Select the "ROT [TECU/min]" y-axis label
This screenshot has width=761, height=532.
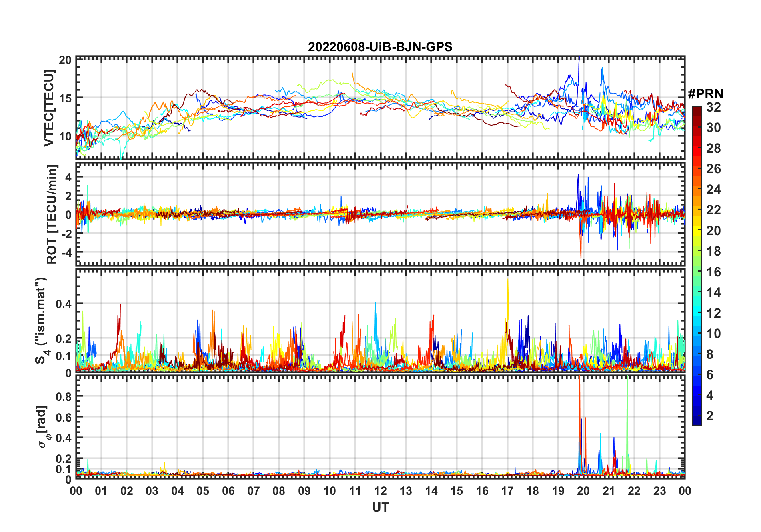[52, 214]
